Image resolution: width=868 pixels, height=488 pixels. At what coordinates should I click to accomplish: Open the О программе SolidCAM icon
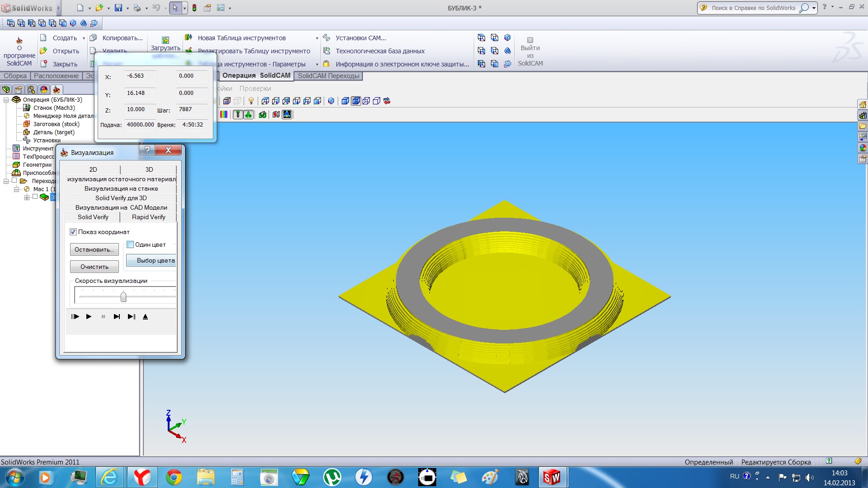[x=19, y=41]
